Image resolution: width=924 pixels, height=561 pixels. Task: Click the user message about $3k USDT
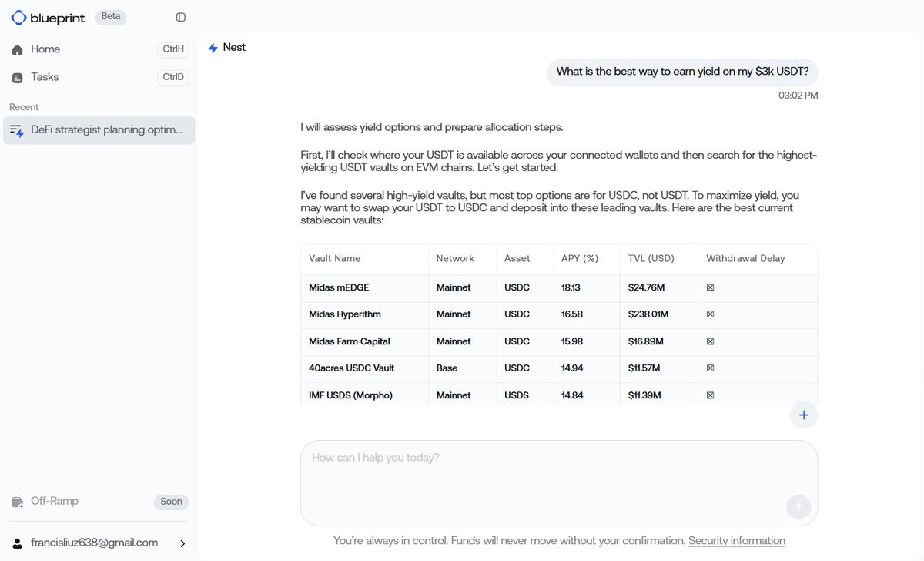[682, 72]
